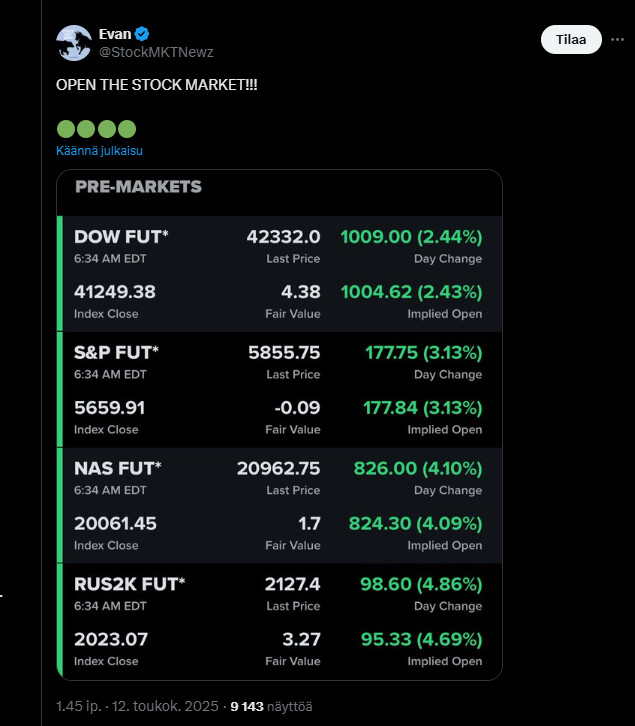Open the @StockMKTNewz handle link

(x=156, y=52)
